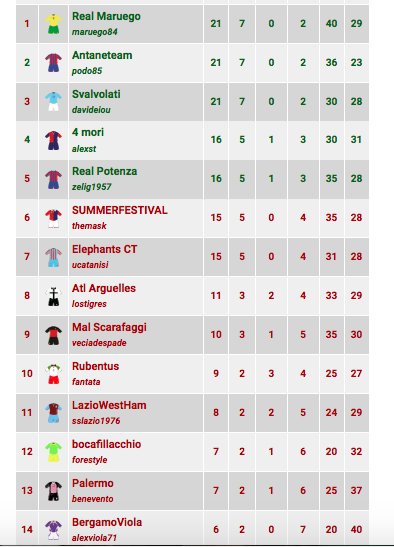Click Mal Scarafaggi red-black jersey icon
This screenshot has width=394, height=547.
click(x=53, y=335)
